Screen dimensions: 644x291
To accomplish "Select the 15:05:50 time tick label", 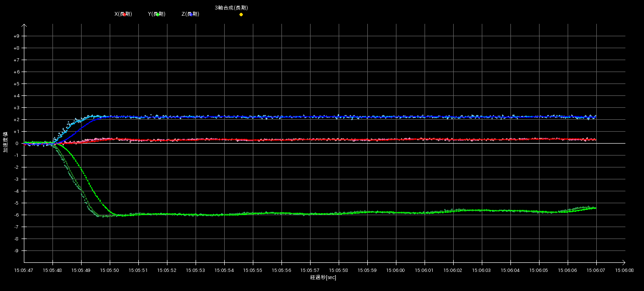I will point(110,270).
